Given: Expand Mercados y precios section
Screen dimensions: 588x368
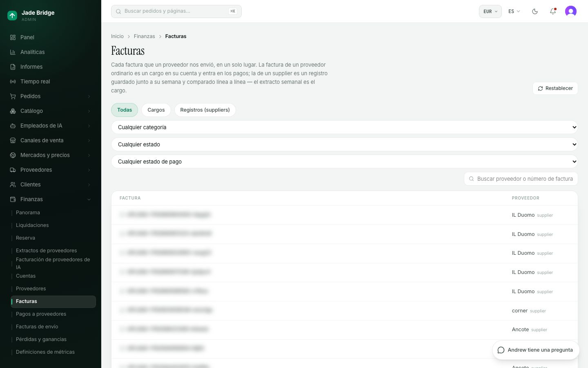Looking at the screenshot, I should 51,155.
